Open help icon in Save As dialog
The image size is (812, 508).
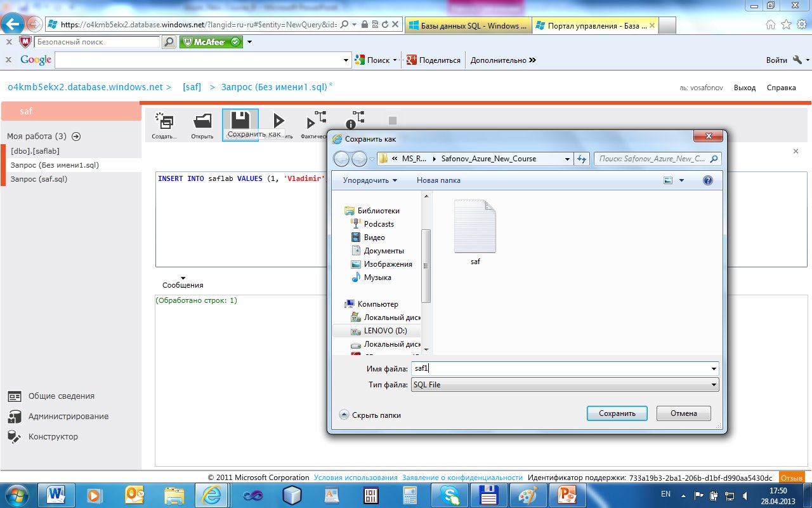tap(708, 180)
